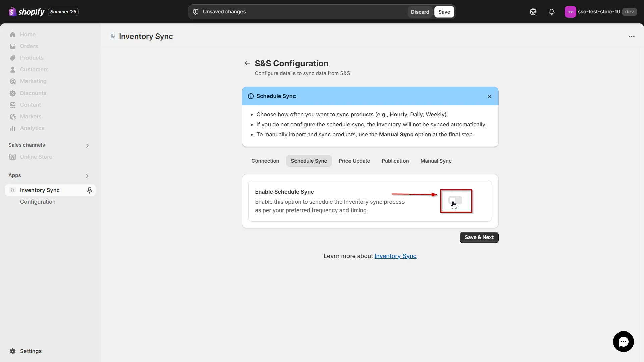Image resolution: width=644 pixels, height=362 pixels.
Task: Click the Summer '25 edition badge
Action: coord(63,12)
